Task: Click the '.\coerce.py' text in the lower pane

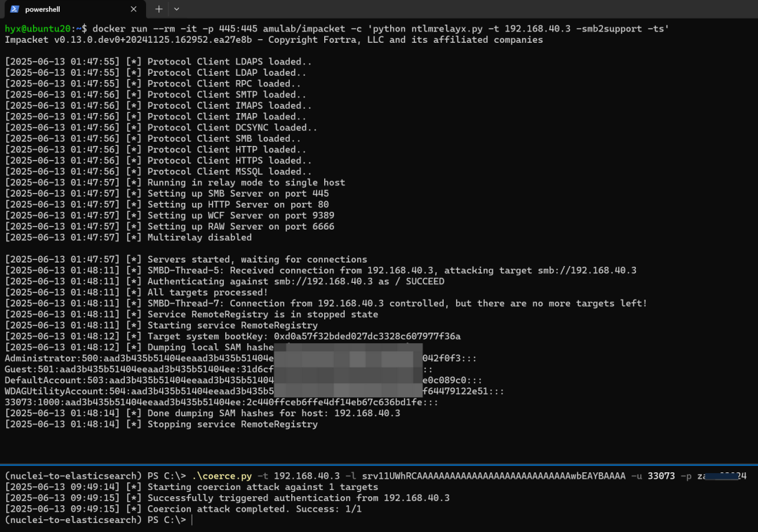Action: tap(222, 476)
